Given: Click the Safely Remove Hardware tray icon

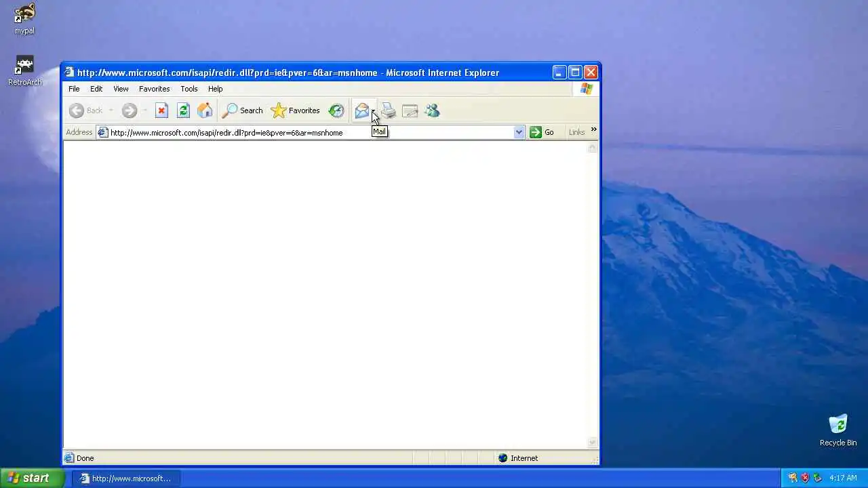Looking at the screenshot, I should coord(817,478).
